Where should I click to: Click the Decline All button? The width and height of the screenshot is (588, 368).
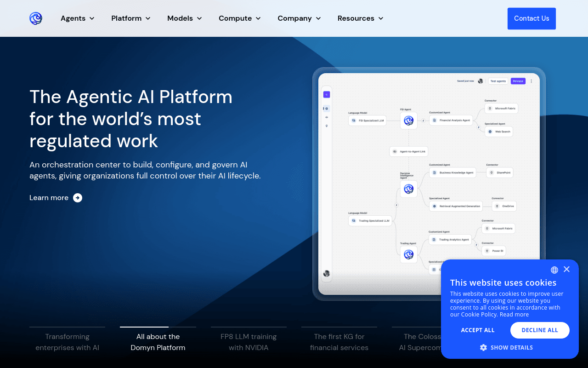pos(540,330)
